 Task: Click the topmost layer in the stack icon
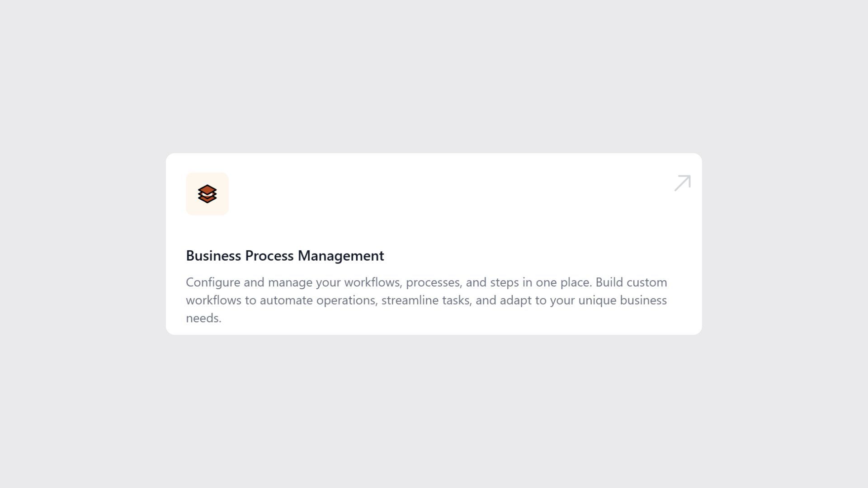click(x=207, y=189)
